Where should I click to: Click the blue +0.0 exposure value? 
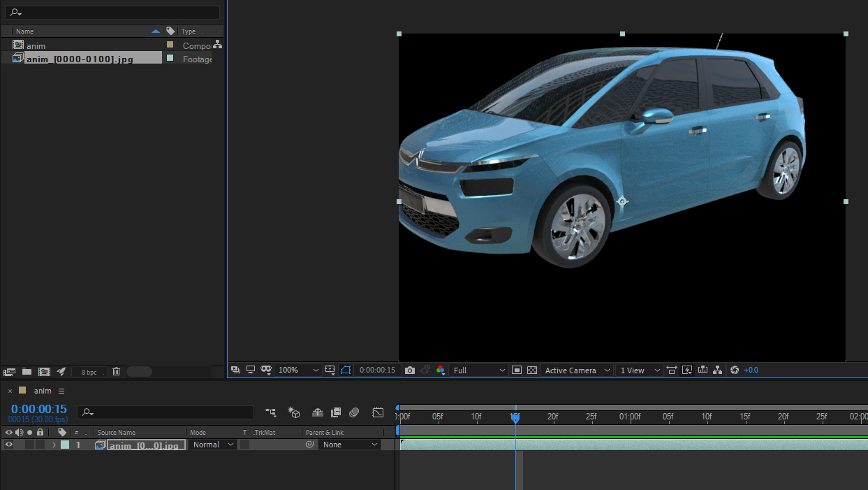pos(751,370)
